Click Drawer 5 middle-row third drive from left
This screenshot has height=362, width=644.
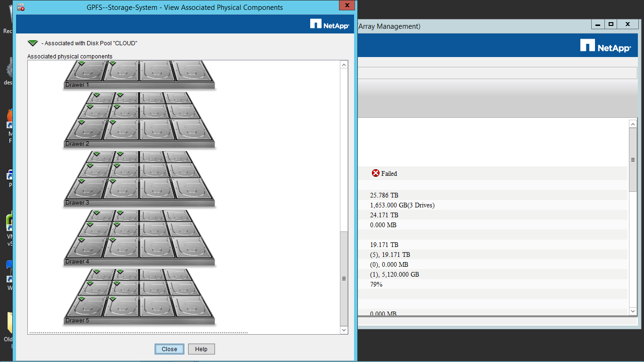[152, 288]
